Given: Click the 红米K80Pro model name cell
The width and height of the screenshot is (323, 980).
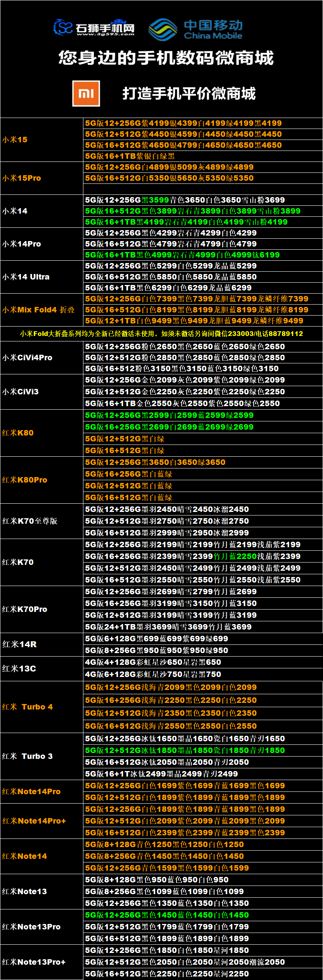Looking at the screenshot, I should [42, 480].
